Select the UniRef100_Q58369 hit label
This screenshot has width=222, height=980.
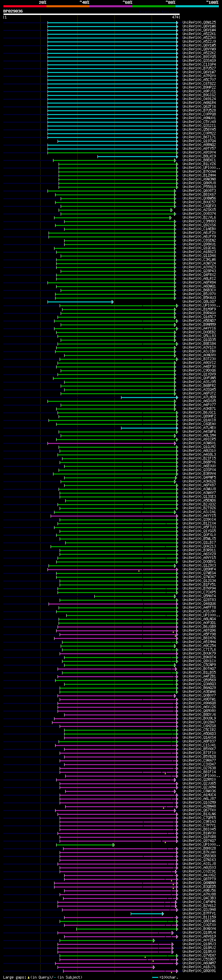(x=199, y=856)
